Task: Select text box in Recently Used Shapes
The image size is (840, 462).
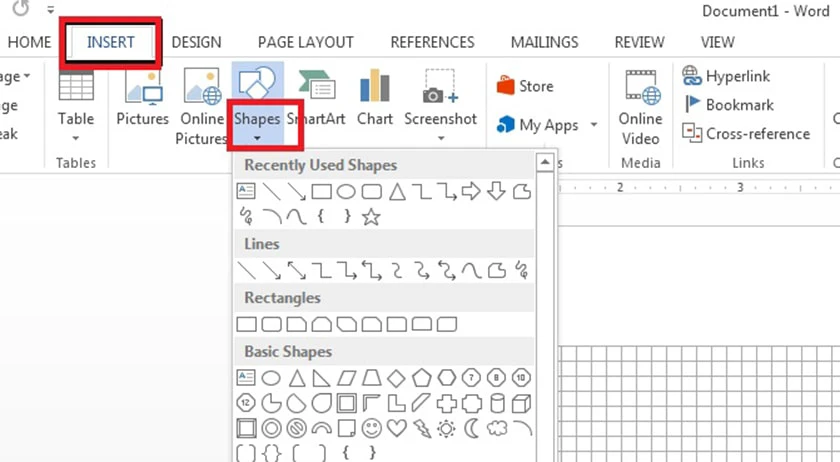Action: click(x=246, y=191)
